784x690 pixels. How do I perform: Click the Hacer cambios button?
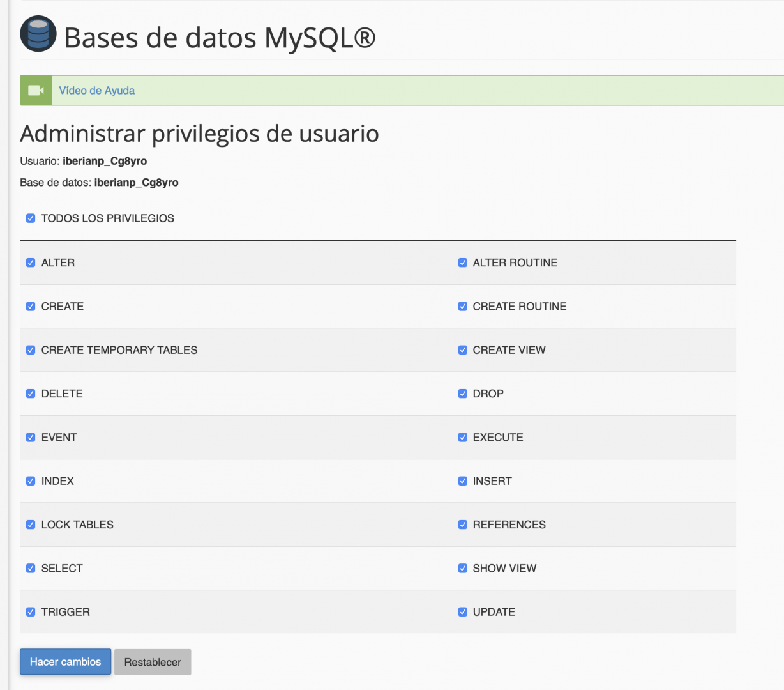(66, 662)
